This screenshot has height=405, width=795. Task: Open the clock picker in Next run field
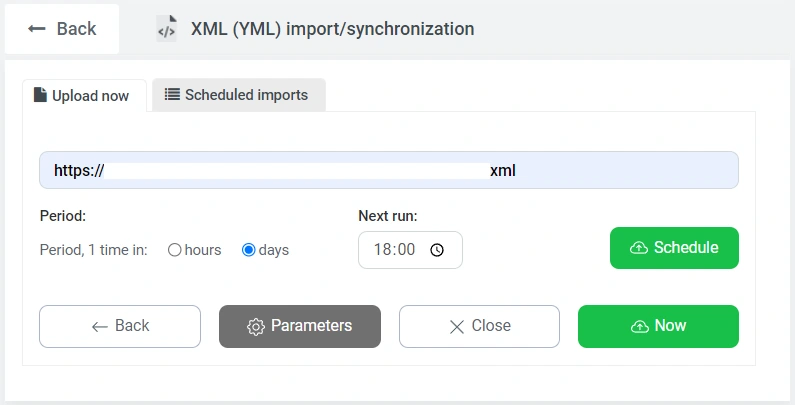[436, 250]
